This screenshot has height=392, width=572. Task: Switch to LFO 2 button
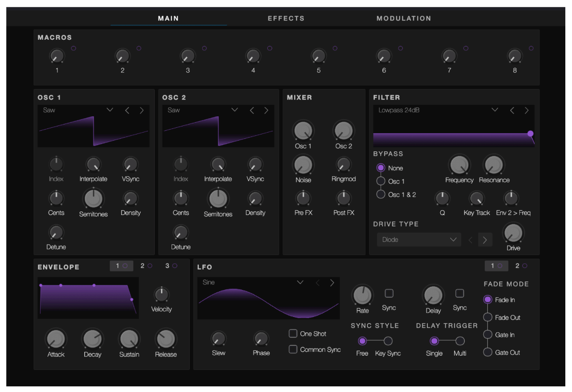(520, 266)
